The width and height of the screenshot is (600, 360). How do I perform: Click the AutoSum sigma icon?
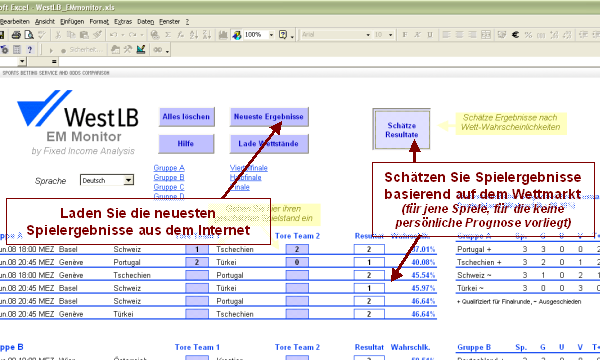[168, 35]
